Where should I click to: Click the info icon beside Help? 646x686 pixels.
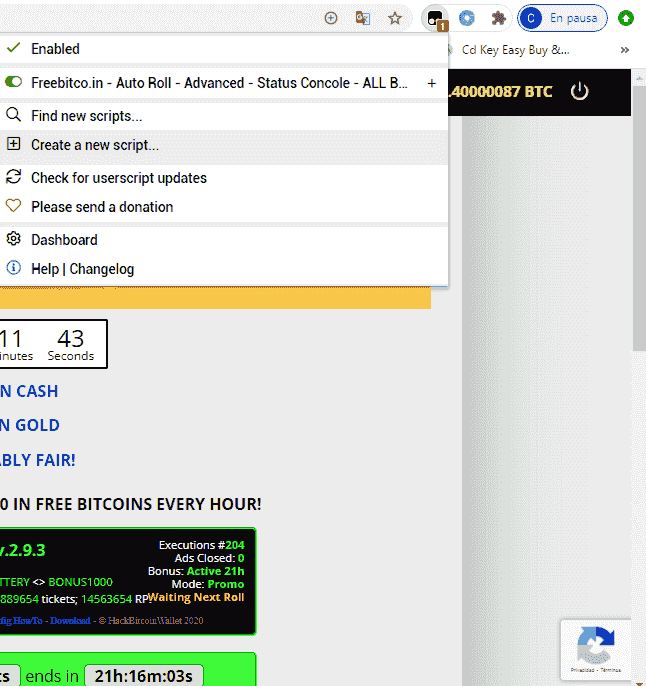14,268
